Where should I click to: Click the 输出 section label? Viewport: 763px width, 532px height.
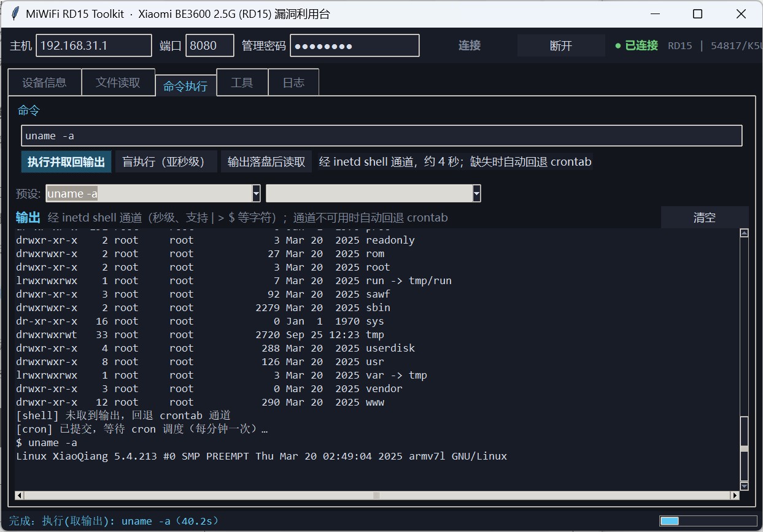28,217
